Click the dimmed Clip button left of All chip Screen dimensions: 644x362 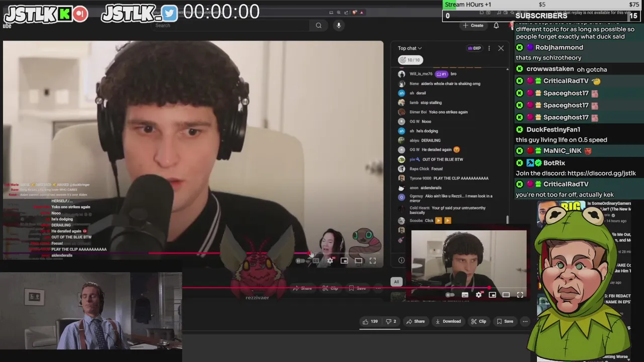(331, 288)
